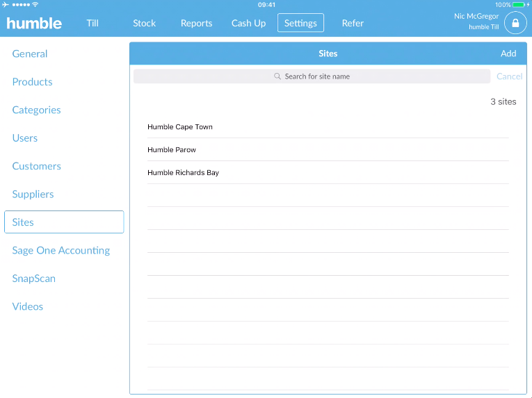Open the Products settings section
Screen dimensions: 532x398
tap(32, 82)
